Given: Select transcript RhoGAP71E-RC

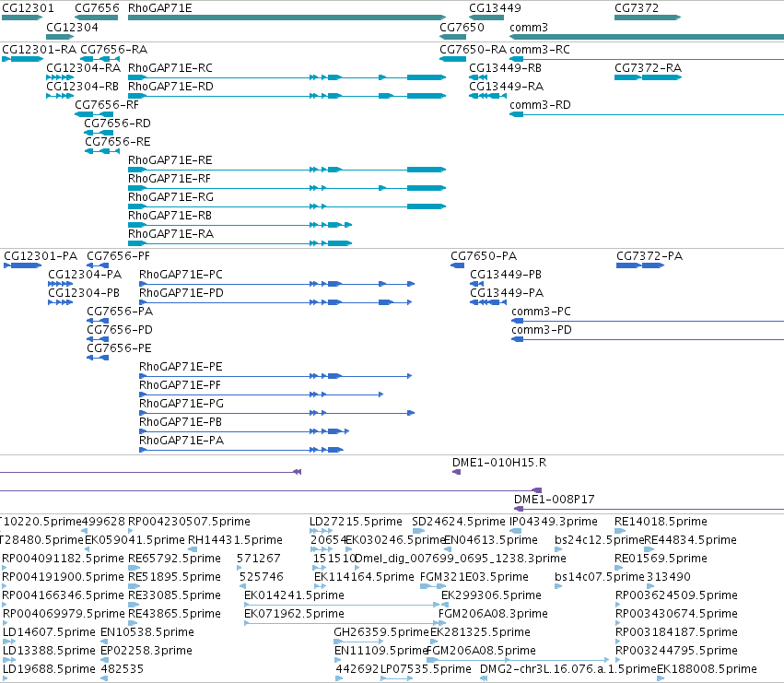Looking at the screenshot, I should [x=287, y=77].
